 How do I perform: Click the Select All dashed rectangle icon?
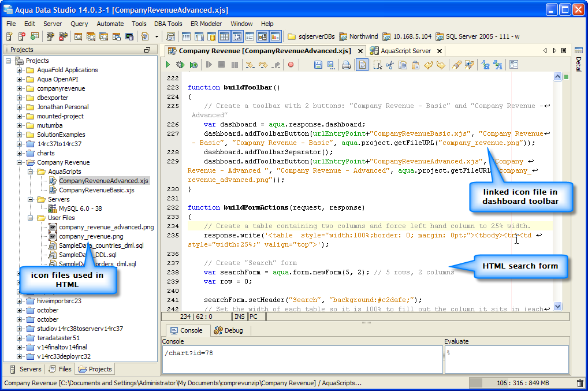coord(377,65)
